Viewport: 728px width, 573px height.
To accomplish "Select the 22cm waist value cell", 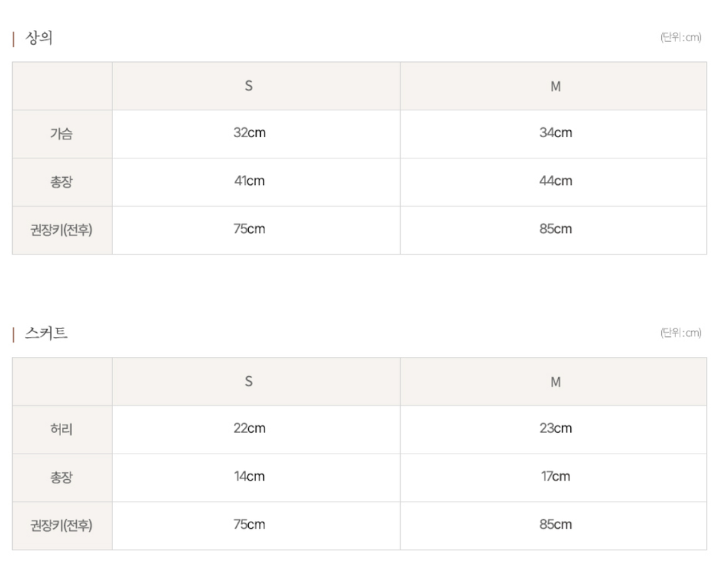I will point(250,428).
